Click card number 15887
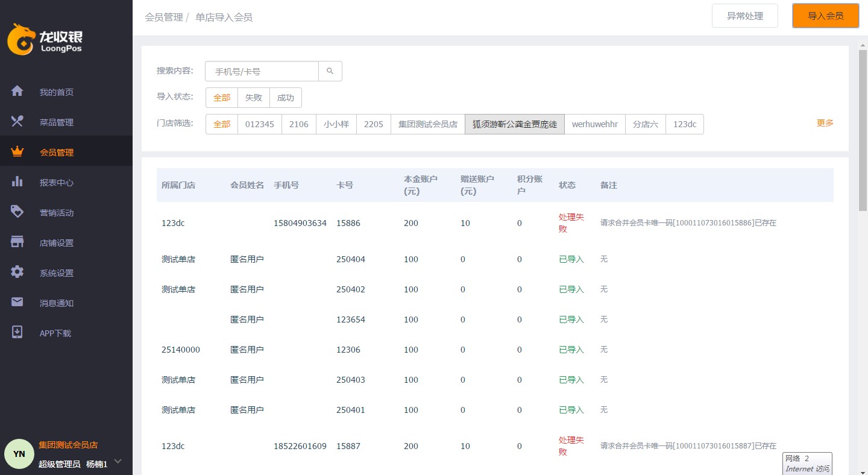868x475 pixels. [348, 446]
